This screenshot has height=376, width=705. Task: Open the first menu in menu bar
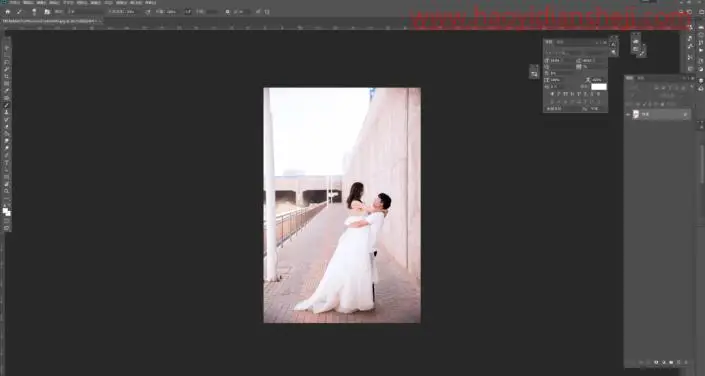(x=13, y=2)
